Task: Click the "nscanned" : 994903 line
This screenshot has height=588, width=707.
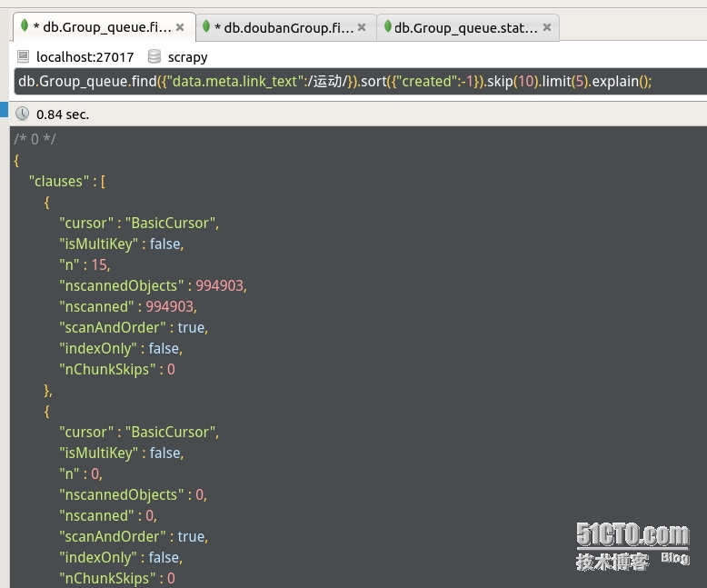Action: click(x=128, y=306)
